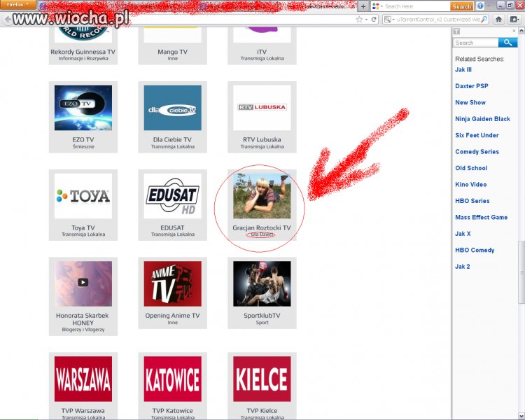Reload the page with the refresh icon

(x=374, y=20)
